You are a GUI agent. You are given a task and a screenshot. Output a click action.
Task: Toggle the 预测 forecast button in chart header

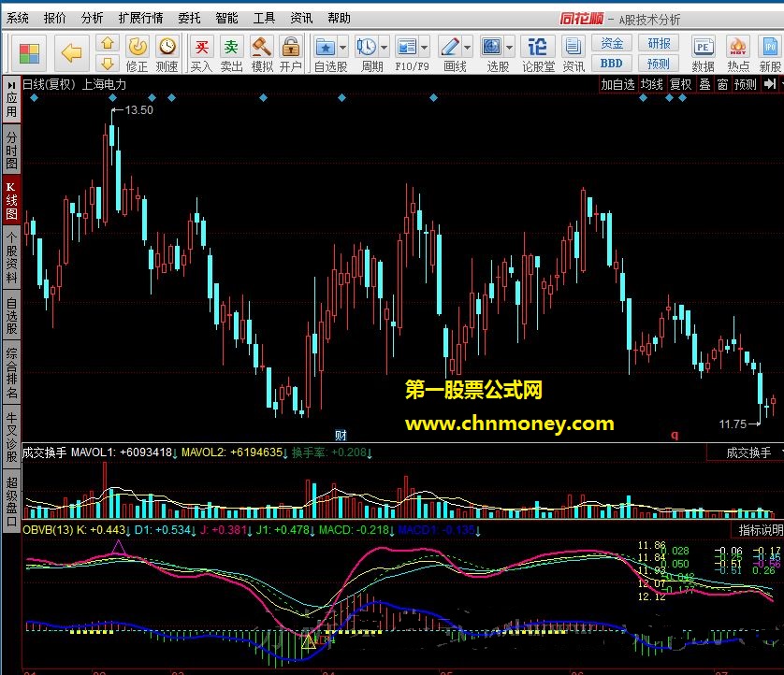tap(745, 84)
